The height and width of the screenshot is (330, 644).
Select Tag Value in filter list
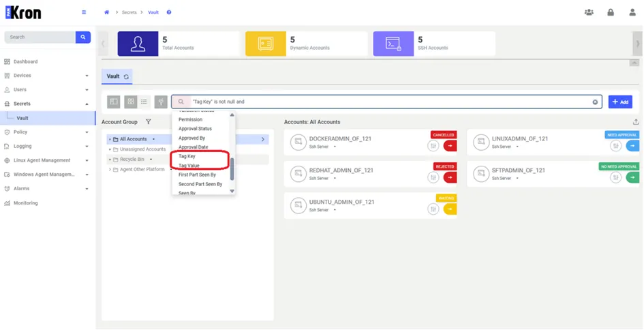pyautogui.click(x=189, y=166)
